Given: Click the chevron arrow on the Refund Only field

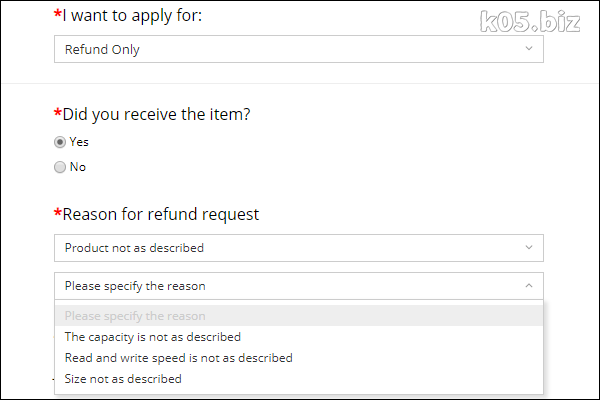Looking at the screenshot, I should [x=528, y=49].
